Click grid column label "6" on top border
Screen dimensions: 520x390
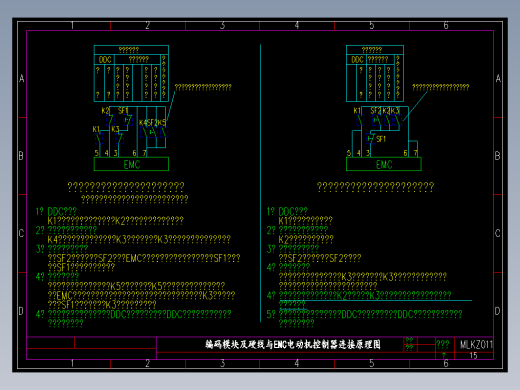pyautogui.click(x=446, y=25)
